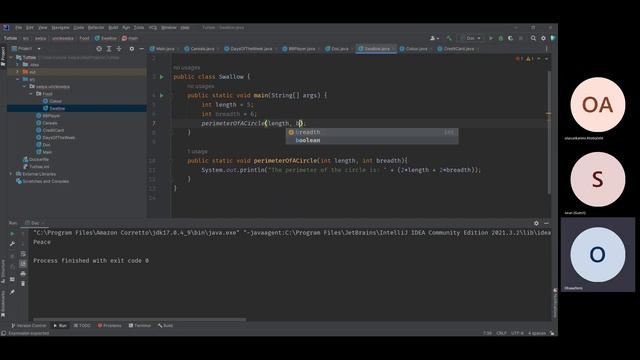This screenshot has width=640, height=360.
Task: Click the error indicator in editor corner
Action: coord(519,59)
